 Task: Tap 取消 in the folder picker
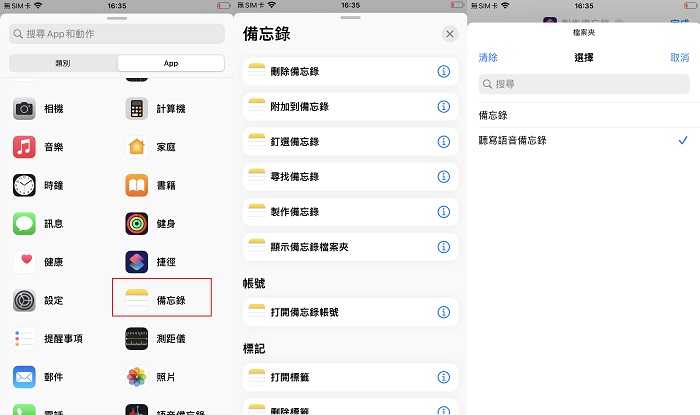pos(679,58)
